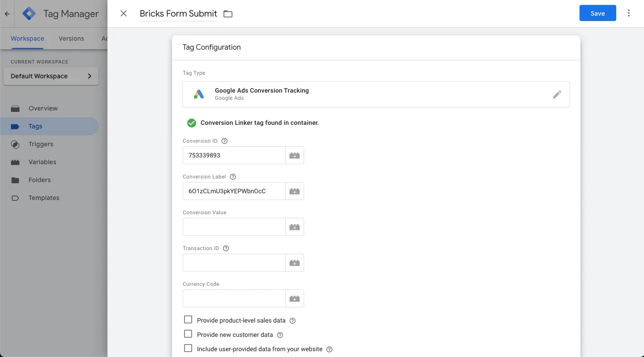644x357 pixels.
Task: Open Triggers from the sidebar
Action: 41,144
